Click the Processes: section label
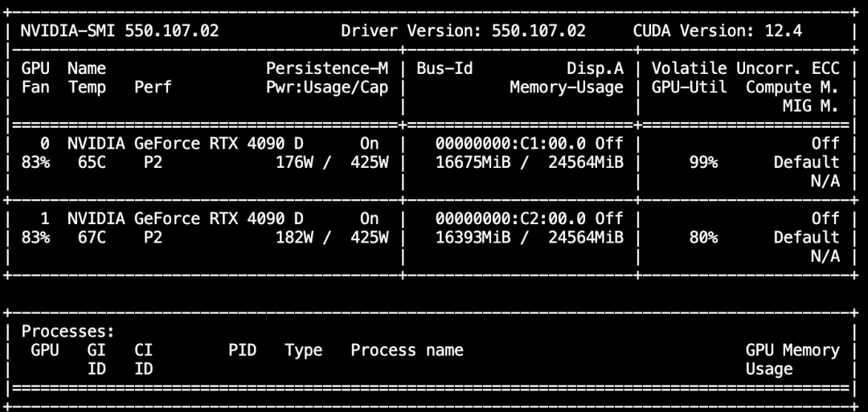This screenshot has height=412, width=868. 68,332
